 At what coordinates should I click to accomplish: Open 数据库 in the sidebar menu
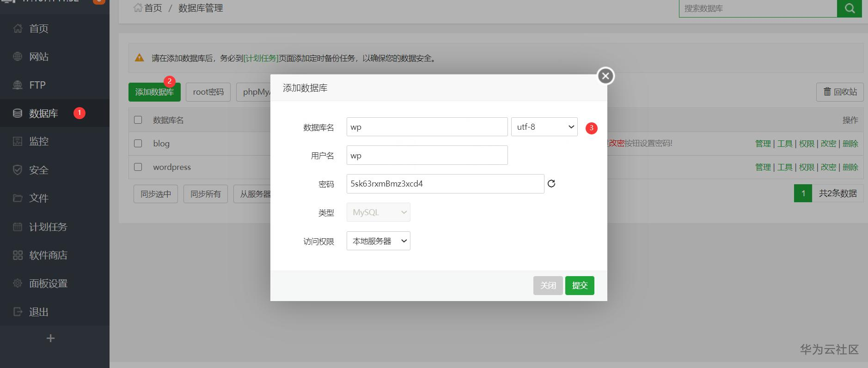(x=43, y=113)
